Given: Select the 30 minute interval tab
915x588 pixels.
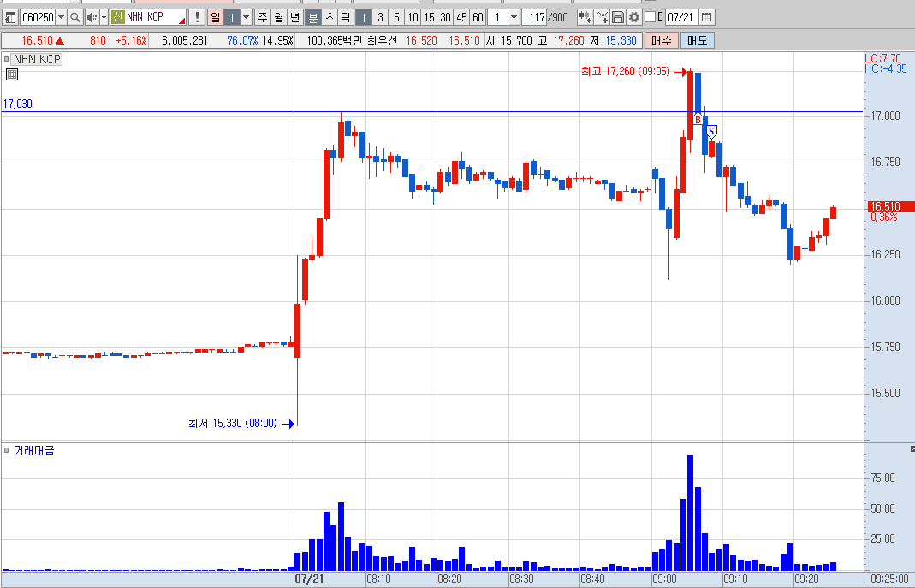Looking at the screenshot, I should pyautogui.click(x=446, y=17).
